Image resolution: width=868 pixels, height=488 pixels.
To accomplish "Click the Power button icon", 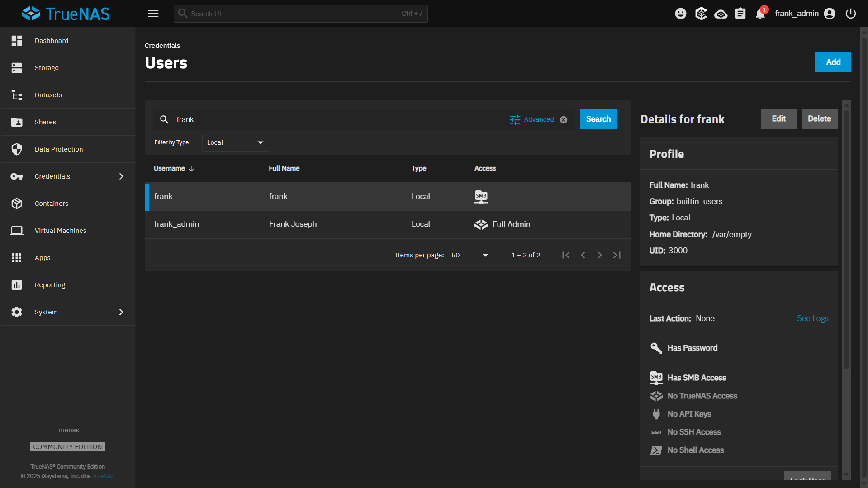I will [x=851, y=14].
